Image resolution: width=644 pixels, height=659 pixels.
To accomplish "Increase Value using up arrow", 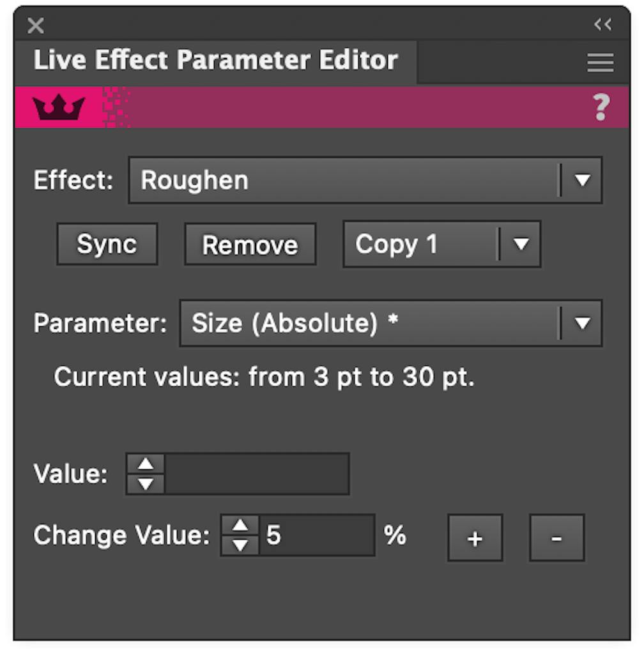I will (x=146, y=464).
